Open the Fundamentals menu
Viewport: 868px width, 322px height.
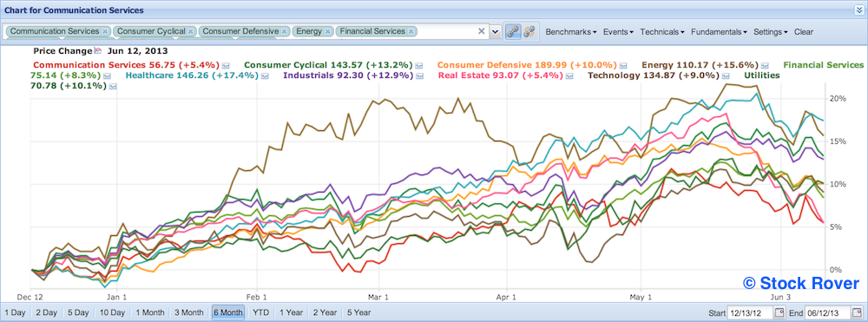(x=719, y=31)
